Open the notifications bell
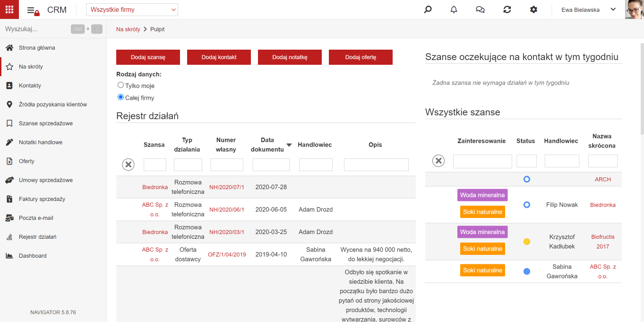Image resolution: width=644 pixels, height=322 pixels. (454, 9)
